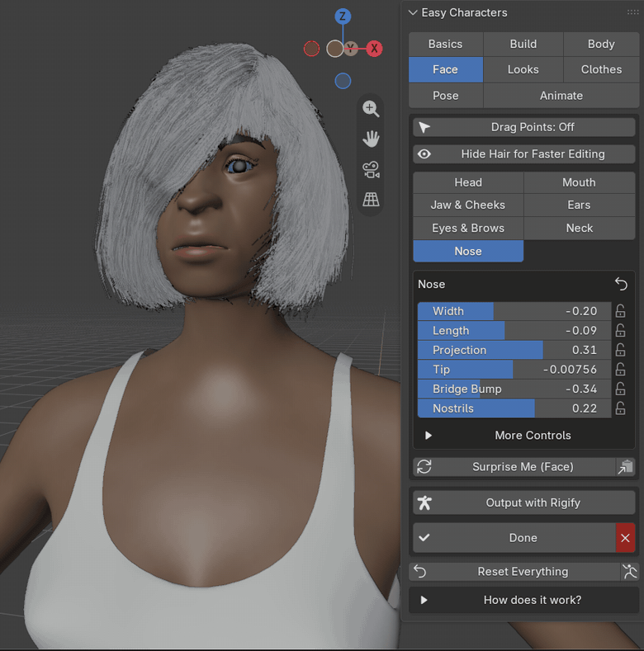Select the Head face section
Screen dimensions: 644x651
[x=468, y=182]
